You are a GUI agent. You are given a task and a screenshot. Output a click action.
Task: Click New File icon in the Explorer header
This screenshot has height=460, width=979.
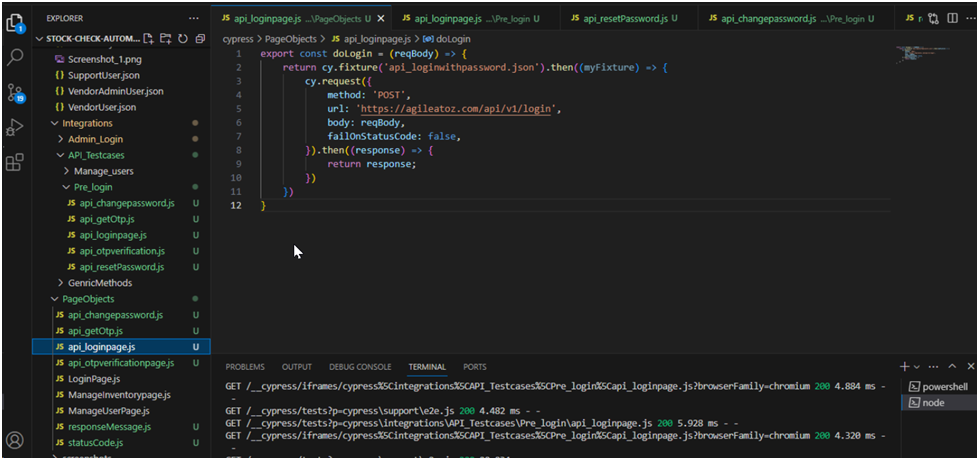click(x=148, y=39)
